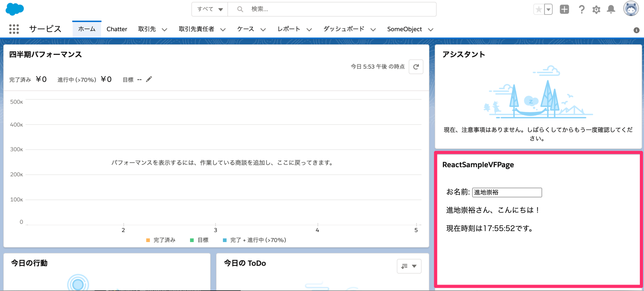Open the App Launcher grid icon
Viewport: 644px width, 291px height.
[x=14, y=29]
